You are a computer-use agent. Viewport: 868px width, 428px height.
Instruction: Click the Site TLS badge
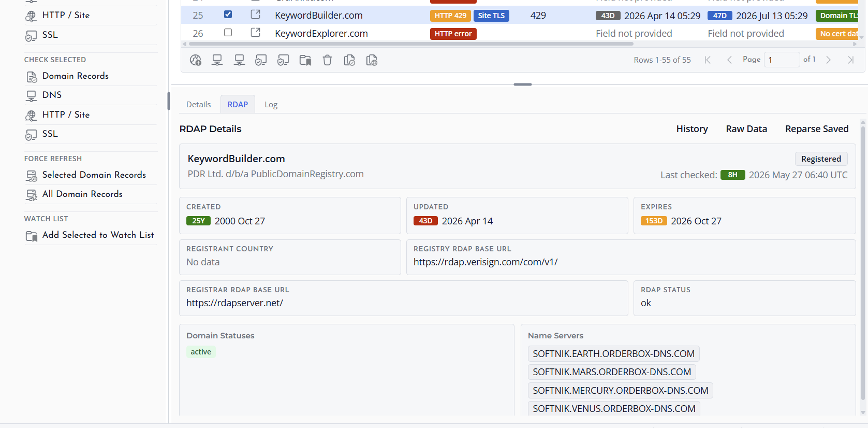(491, 16)
